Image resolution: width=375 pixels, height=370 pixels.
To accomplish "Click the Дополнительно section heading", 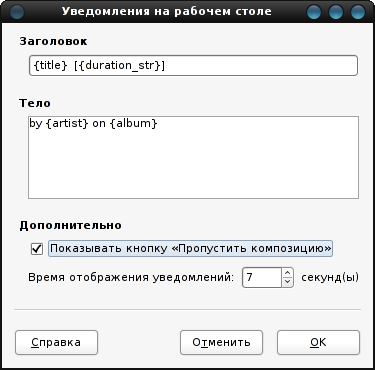I will click(x=70, y=225).
